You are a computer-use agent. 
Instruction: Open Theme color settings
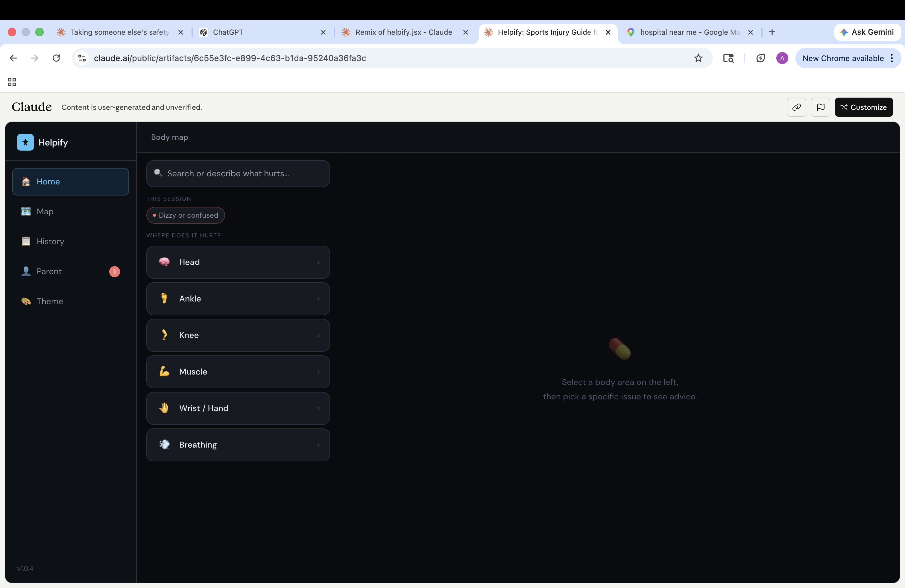point(50,301)
